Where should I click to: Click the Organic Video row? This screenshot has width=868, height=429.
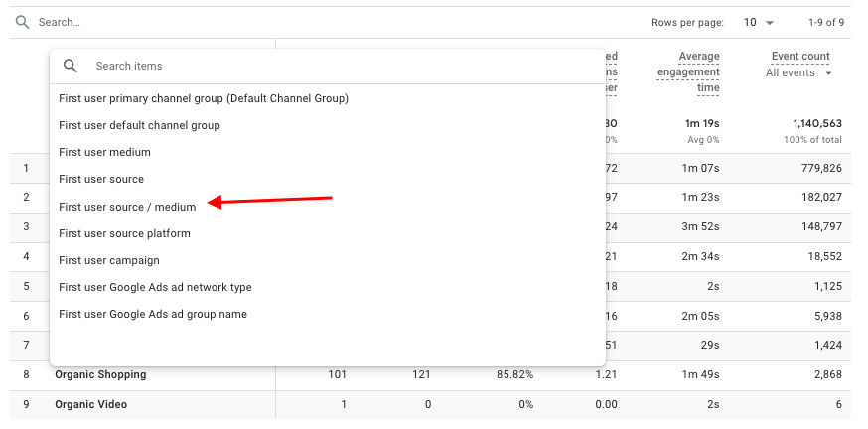tap(90, 405)
